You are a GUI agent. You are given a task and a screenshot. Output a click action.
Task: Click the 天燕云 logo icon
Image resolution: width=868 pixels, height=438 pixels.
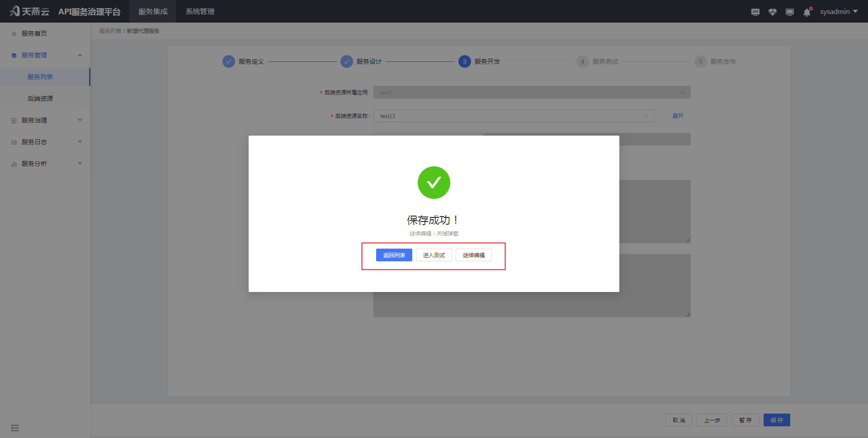click(14, 11)
